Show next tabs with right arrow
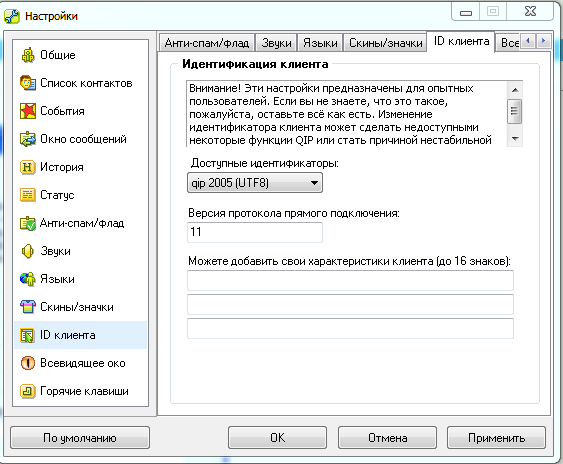 (544, 41)
